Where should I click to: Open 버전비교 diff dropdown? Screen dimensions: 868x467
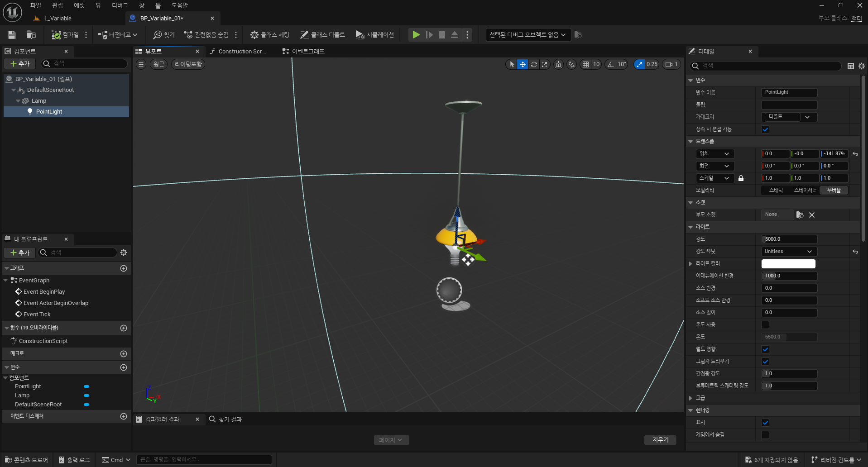117,35
